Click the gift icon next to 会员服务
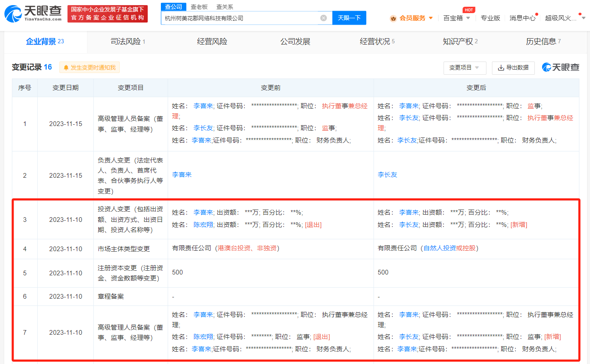This screenshot has width=590, height=364. coord(393,18)
